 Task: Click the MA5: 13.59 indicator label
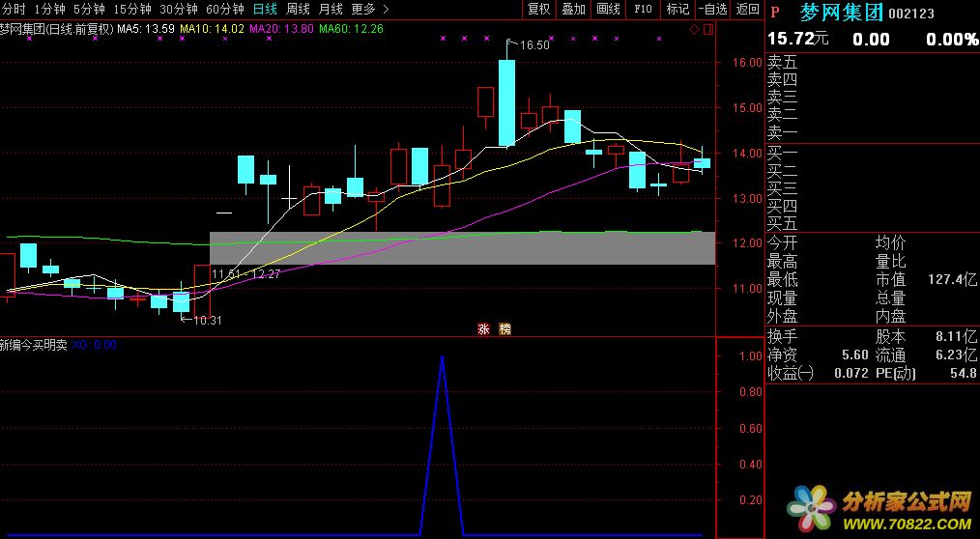click(x=146, y=29)
